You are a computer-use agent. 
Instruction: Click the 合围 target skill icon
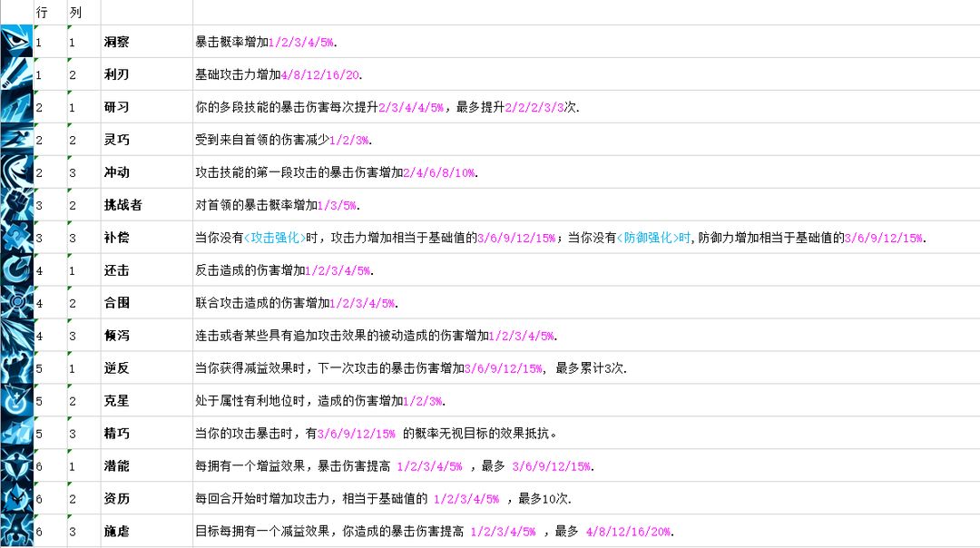16,302
